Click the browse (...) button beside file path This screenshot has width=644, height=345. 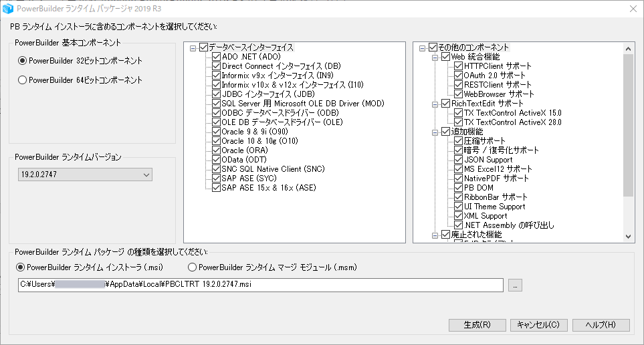click(515, 285)
